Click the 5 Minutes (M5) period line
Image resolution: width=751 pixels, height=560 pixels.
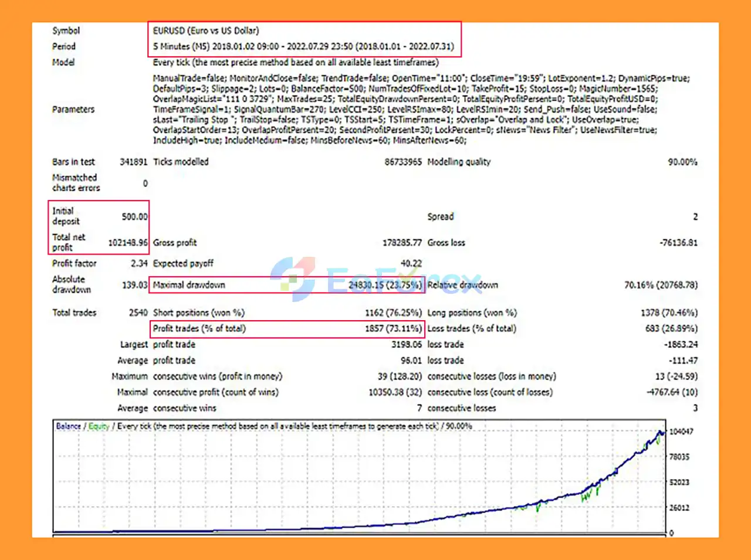[x=303, y=46]
